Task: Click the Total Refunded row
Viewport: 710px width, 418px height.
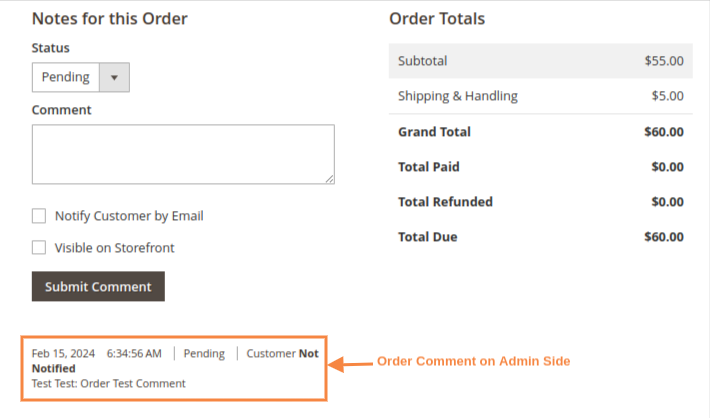Action: [540, 202]
